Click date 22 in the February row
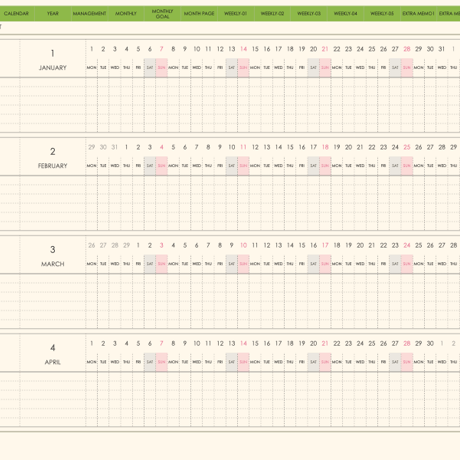This screenshot has height=460, width=460. 372,147
